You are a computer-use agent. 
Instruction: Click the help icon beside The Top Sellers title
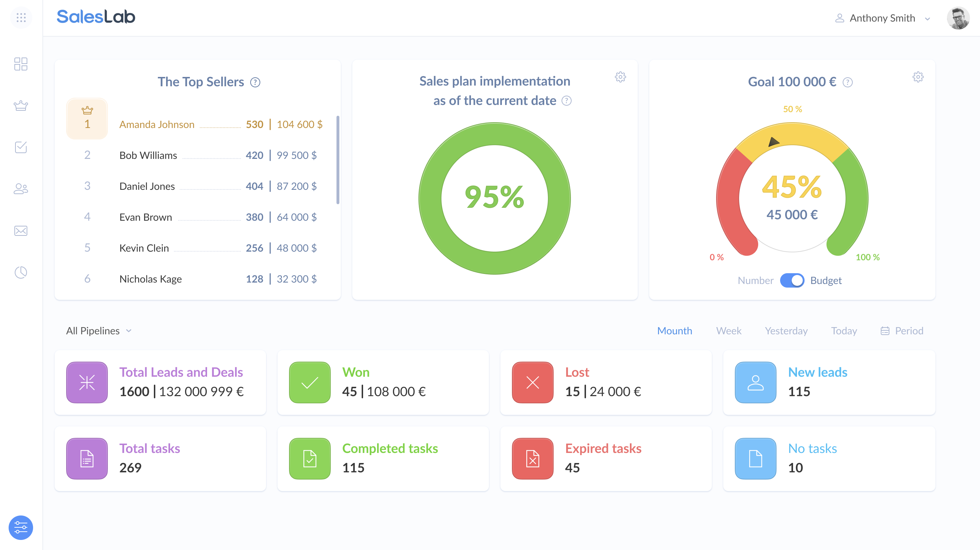(x=255, y=82)
